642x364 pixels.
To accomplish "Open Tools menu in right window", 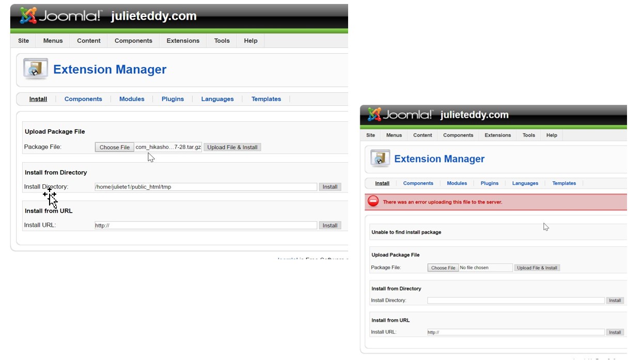I will click(529, 135).
